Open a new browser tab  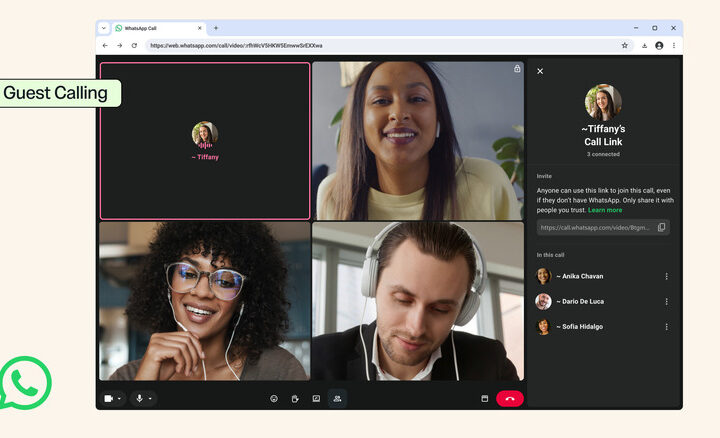coord(216,28)
